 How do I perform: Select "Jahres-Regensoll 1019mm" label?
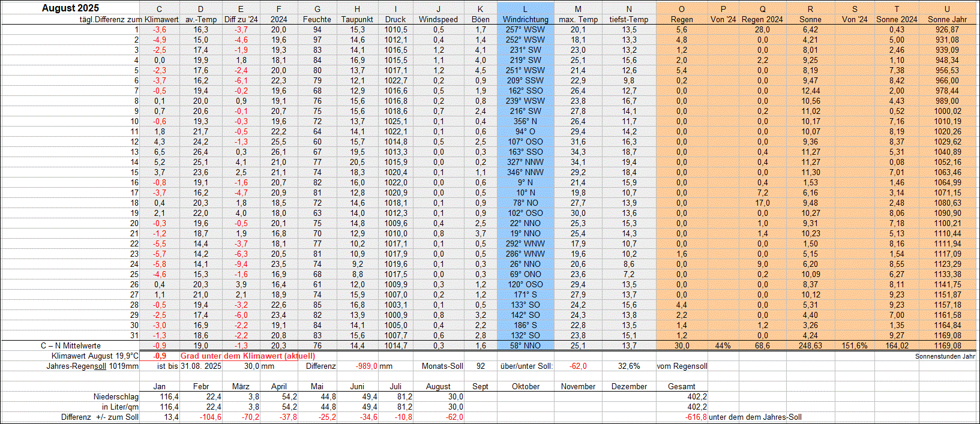pos(92,366)
